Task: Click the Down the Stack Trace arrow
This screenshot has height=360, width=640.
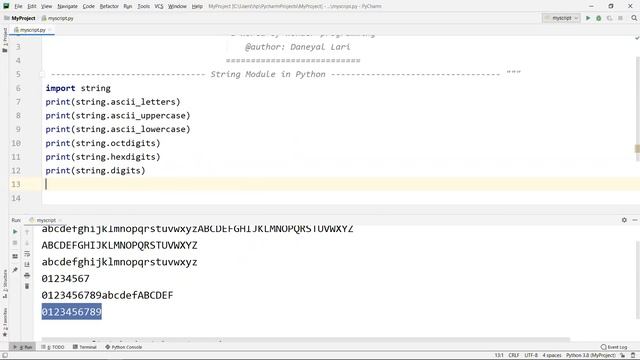Action: (x=27, y=243)
